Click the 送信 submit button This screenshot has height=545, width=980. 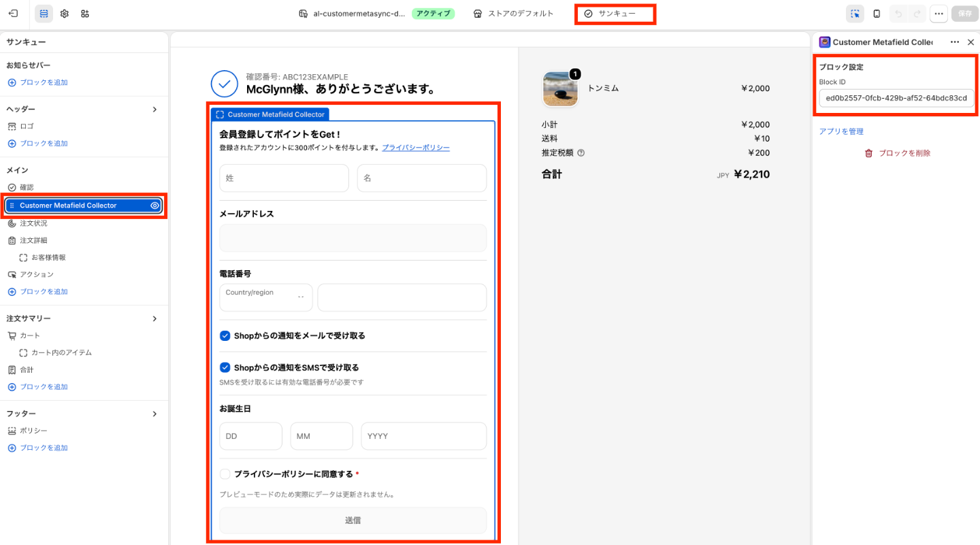click(353, 520)
